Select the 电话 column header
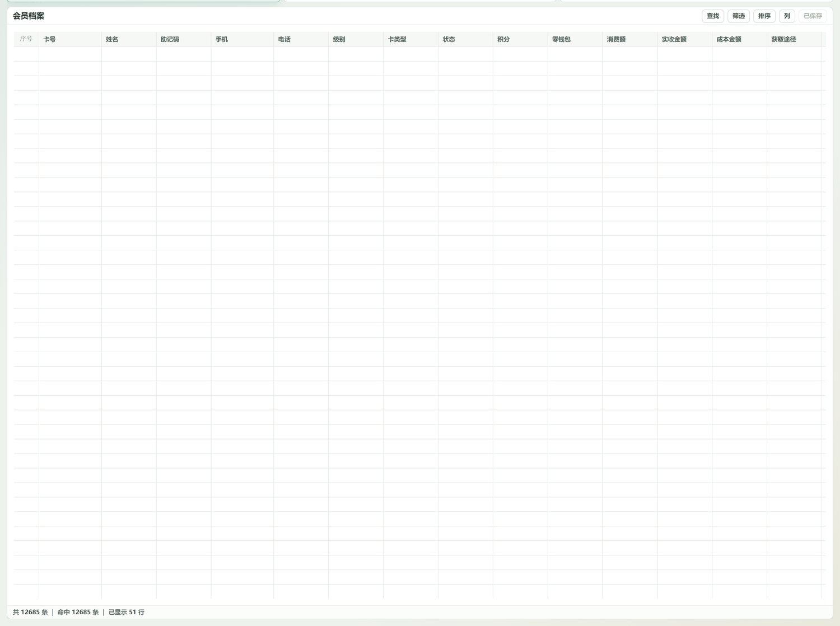Image resolution: width=840 pixels, height=626 pixels. point(301,39)
